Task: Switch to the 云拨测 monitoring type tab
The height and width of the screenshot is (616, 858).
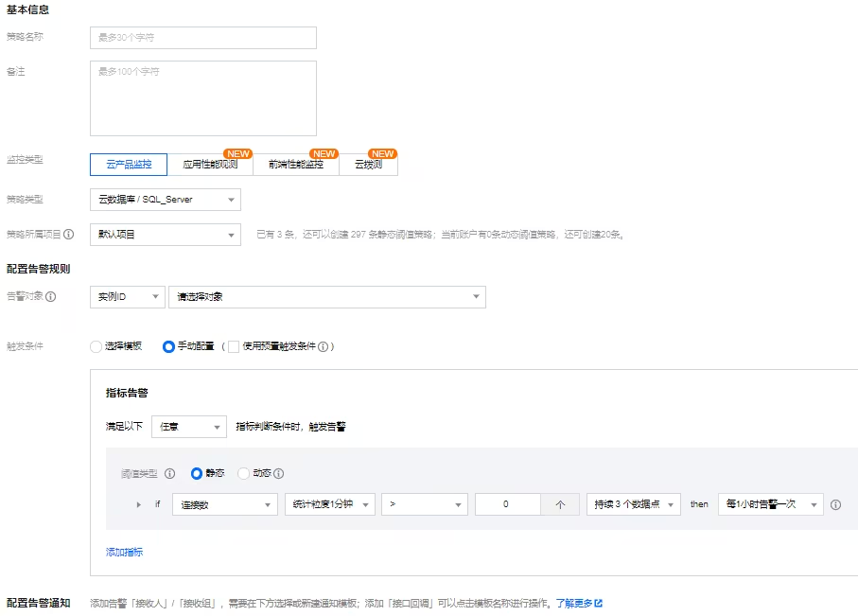Action: [368, 165]
